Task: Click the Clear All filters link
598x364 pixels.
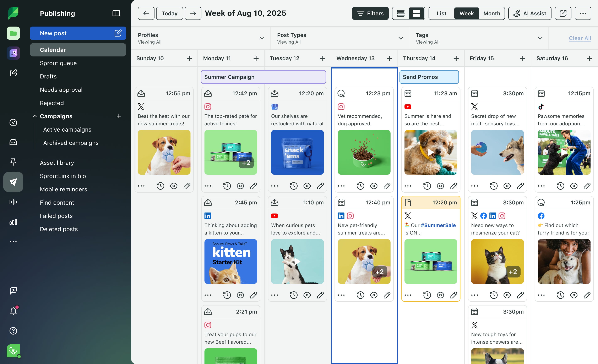Action: click(580, 38)
